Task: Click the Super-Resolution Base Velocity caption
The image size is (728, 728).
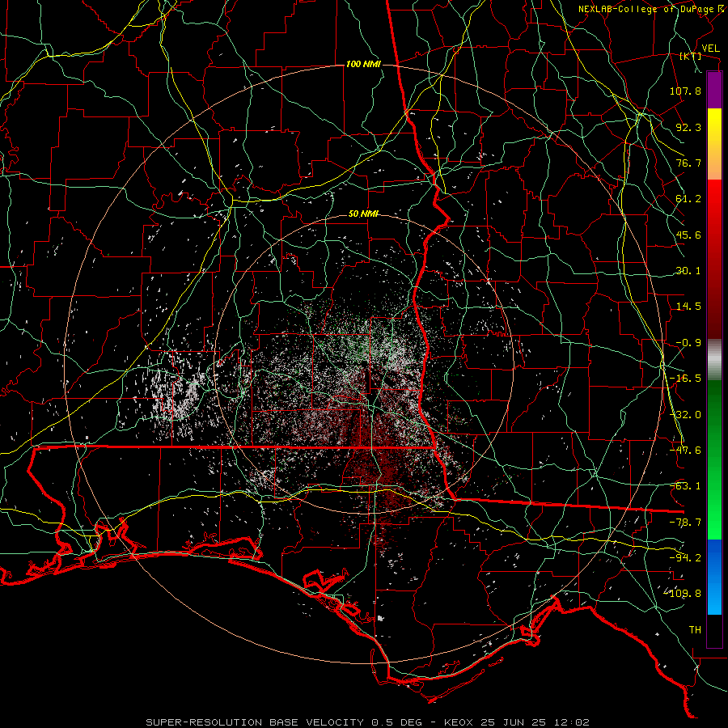Action: point(368,722)
